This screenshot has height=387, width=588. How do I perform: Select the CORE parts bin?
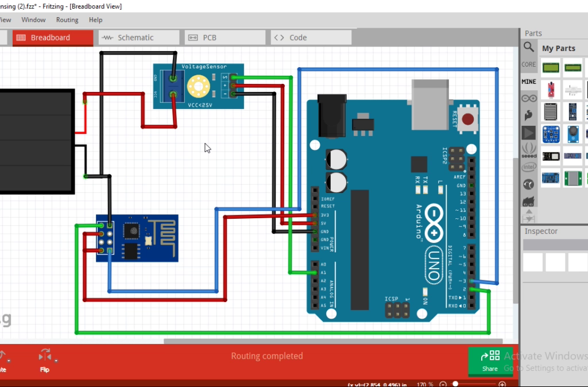pos(528,64)
